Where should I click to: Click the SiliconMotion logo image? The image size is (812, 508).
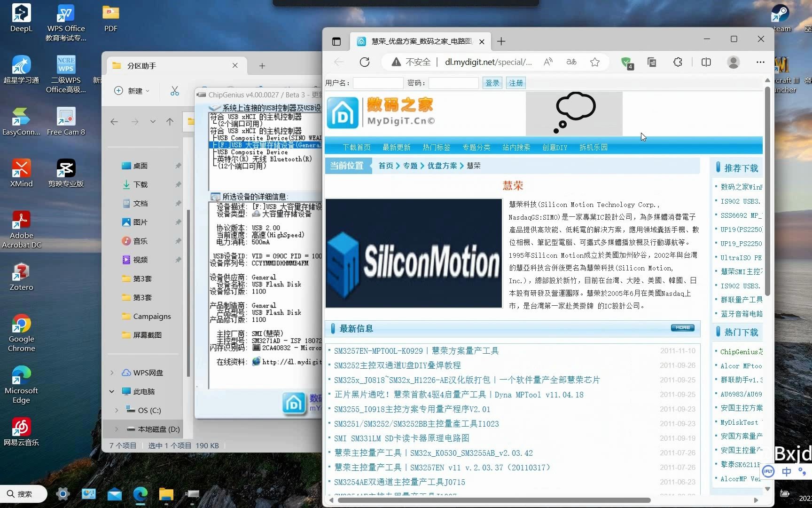click(x=414, y=253)
